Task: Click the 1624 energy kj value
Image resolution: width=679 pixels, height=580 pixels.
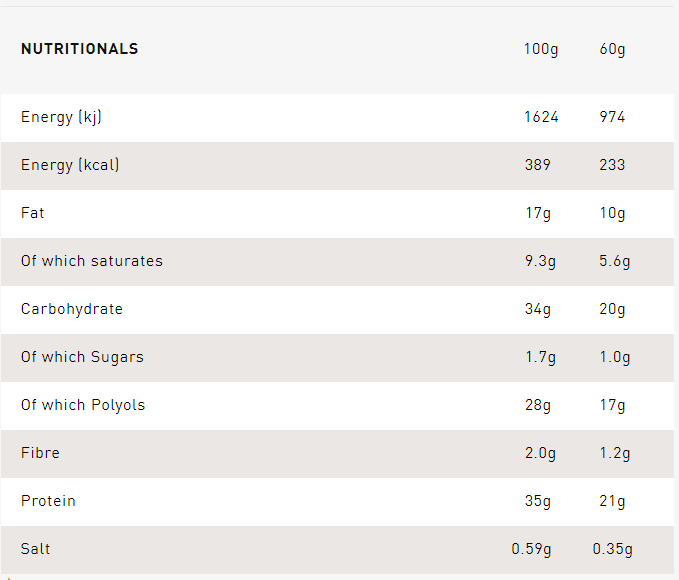Action: (541, 117)
